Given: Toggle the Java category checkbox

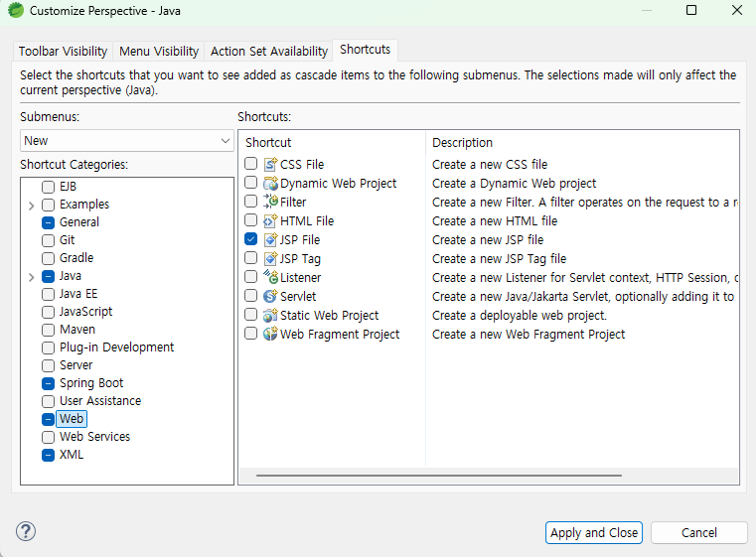Looking at the screenshot, I should click(49, 276).
